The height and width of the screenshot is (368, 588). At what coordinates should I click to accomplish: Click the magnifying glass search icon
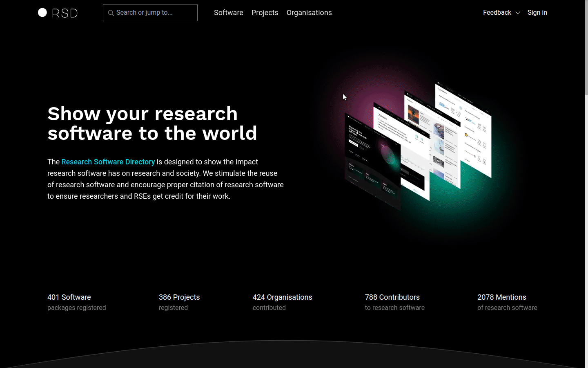(x=111, y=13)
